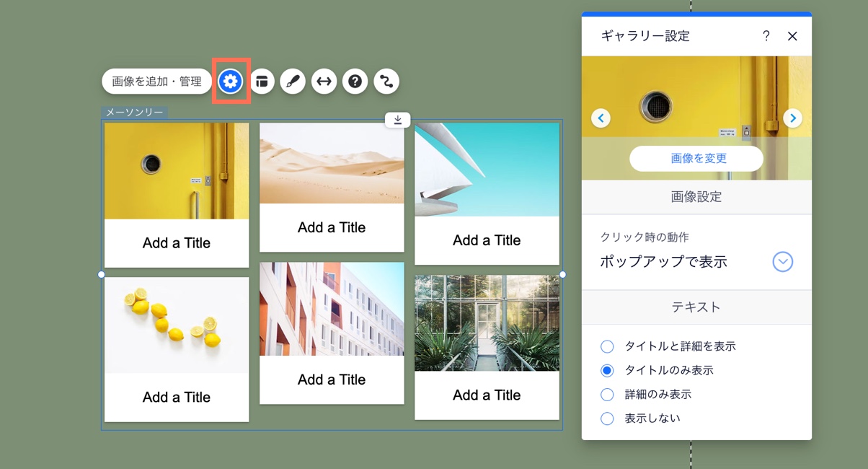Close the ギャラリー設定 panel
The image size is (868, 469).
click(x=792, y=36)
